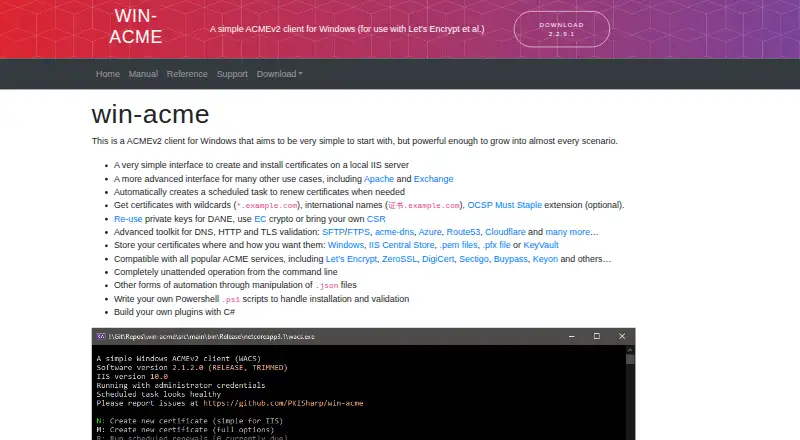The image size is (800, 440).
Task: Click the console icon in terminal title bar
Action: pos(101,336)
